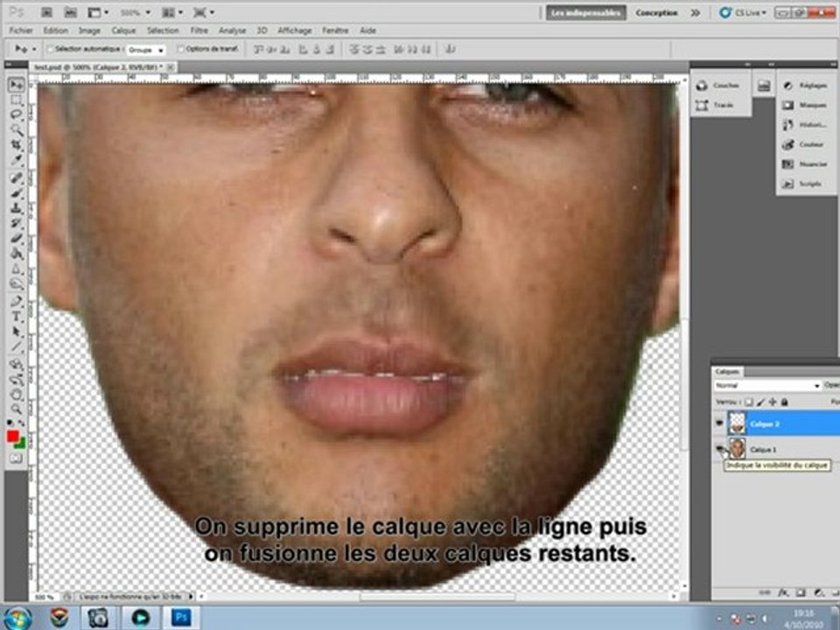Image resolution: width=840 pixels, height=630 pixels.
Task: Open the Réglages panel
Action: click(805, 86)
